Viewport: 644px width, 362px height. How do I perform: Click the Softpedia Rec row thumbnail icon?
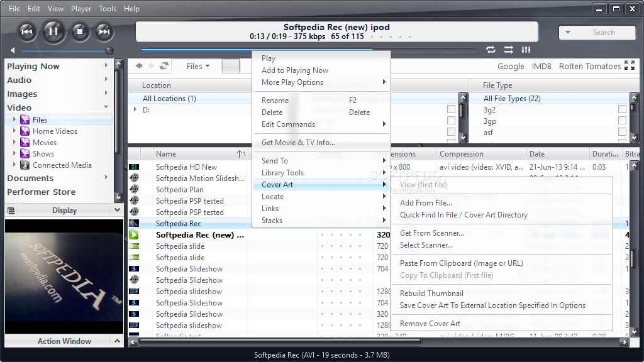(134, 223)
